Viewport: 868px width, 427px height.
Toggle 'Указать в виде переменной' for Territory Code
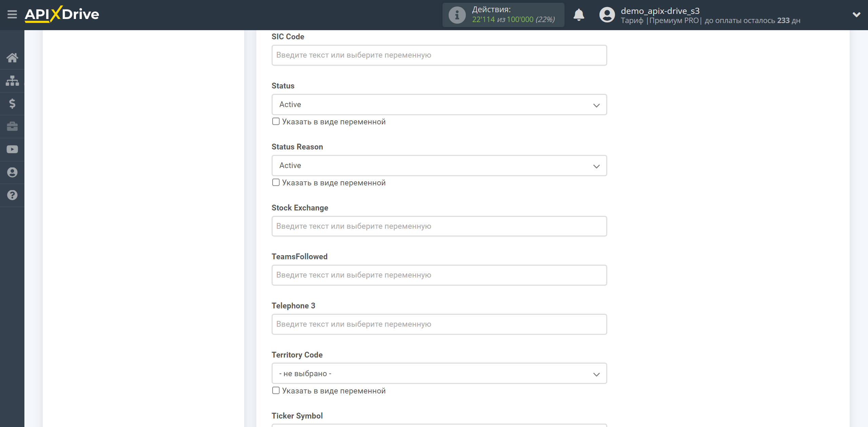point(276,390)
